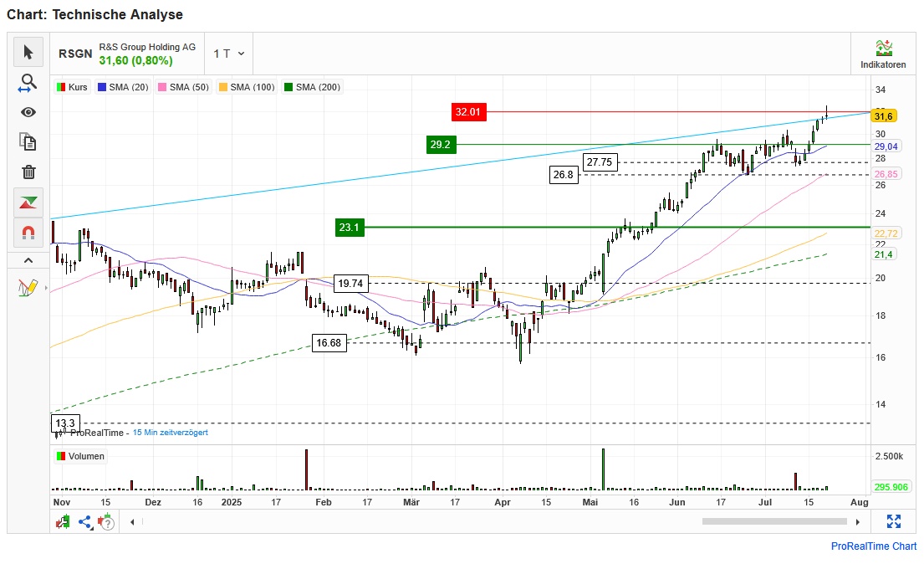Open the 1 T timeframe dropdown

pyautogui.click(x=228, y=54)
